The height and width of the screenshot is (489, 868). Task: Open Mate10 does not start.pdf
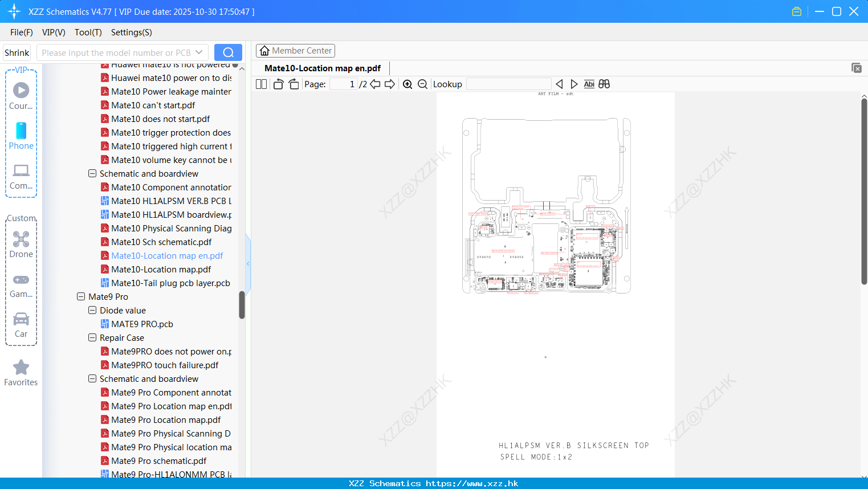pyautogui.click(x=155, y=119)
